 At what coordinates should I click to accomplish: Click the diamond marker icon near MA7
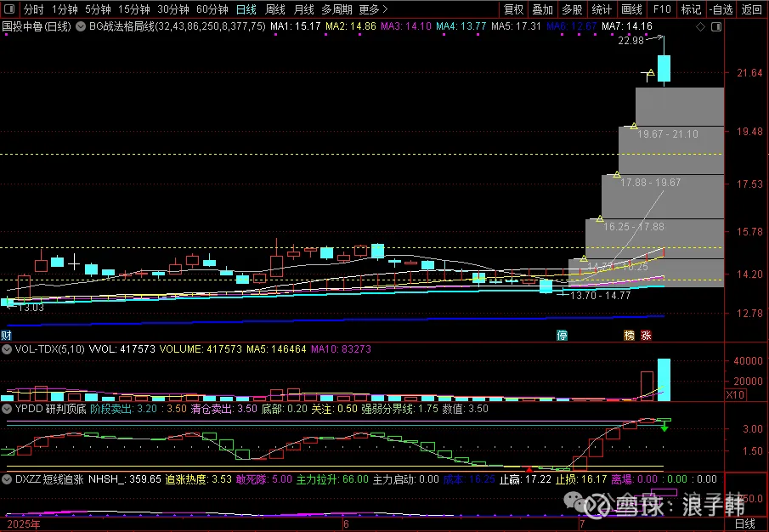coord(701,27)
